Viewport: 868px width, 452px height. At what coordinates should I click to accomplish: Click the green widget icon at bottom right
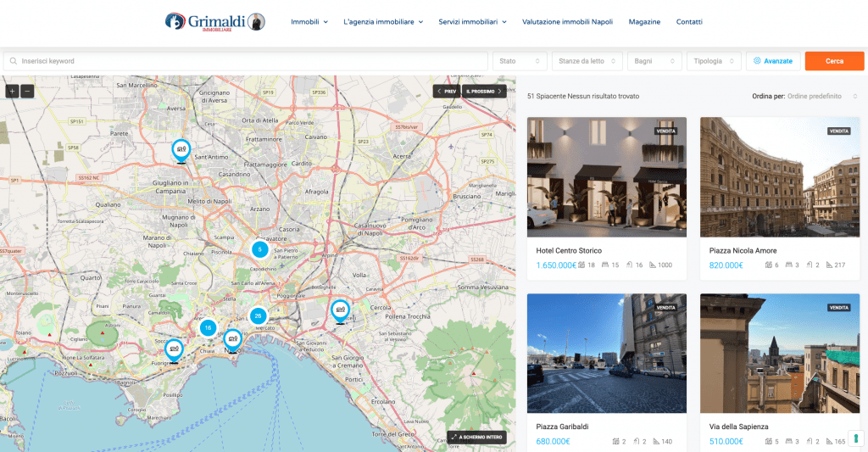point(856,438)
